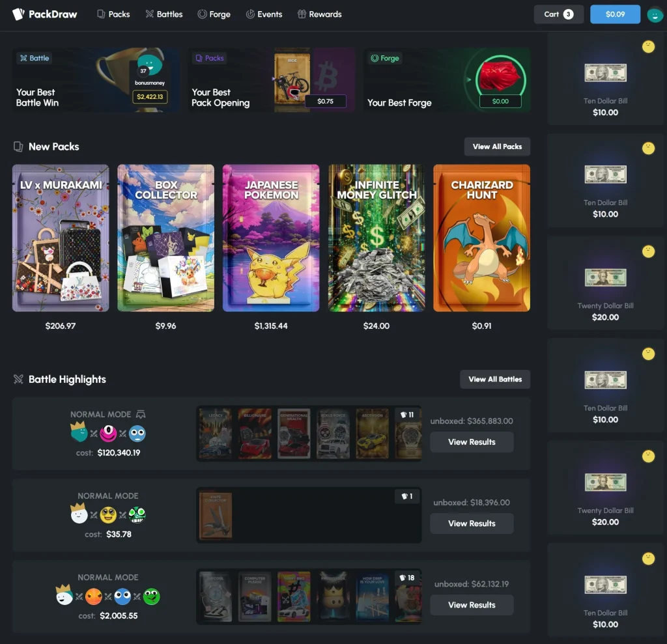Select the pink one-eyed avatar
Screen dimensions: 667x644
(108, 434)
